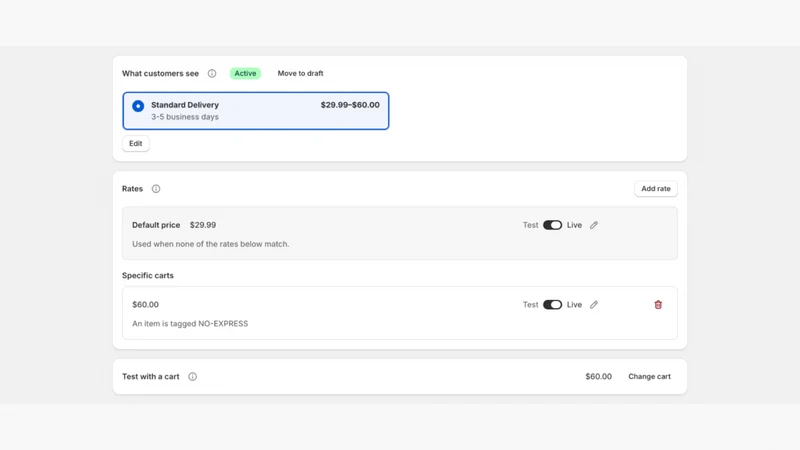The image size is (800, 450).
Task: Toggle the Test/Live switch for the $60.00 rate
Action: pyautogui.click(x=552, y=305)
